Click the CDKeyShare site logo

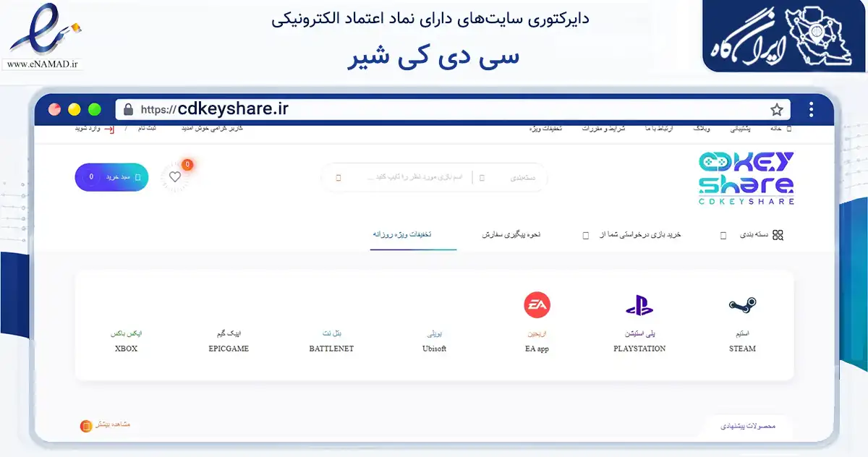pyautogui.click(x=746, y=178)
